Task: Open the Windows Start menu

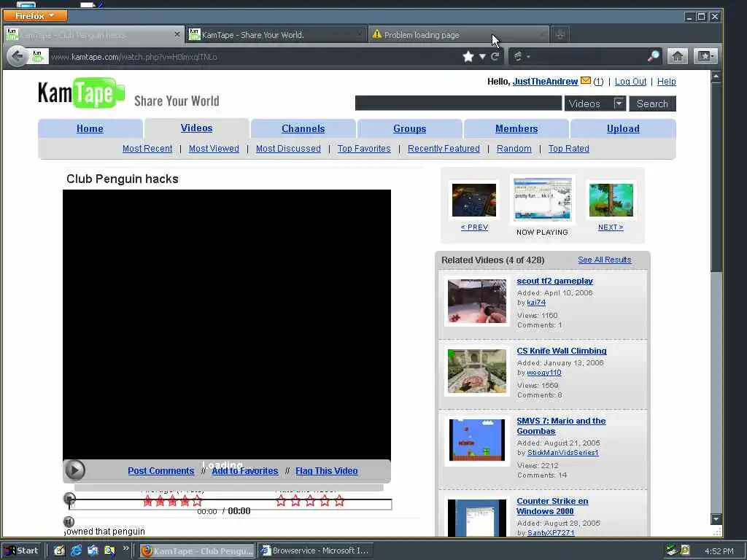Action: pos(21,551)
